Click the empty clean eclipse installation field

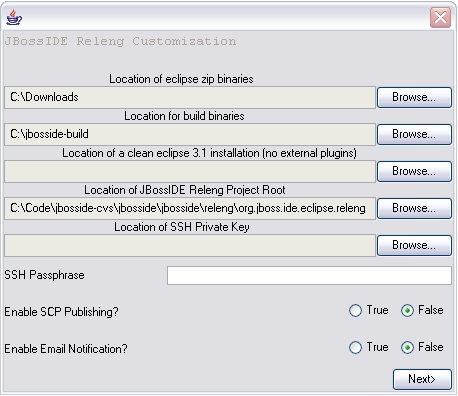190,171
